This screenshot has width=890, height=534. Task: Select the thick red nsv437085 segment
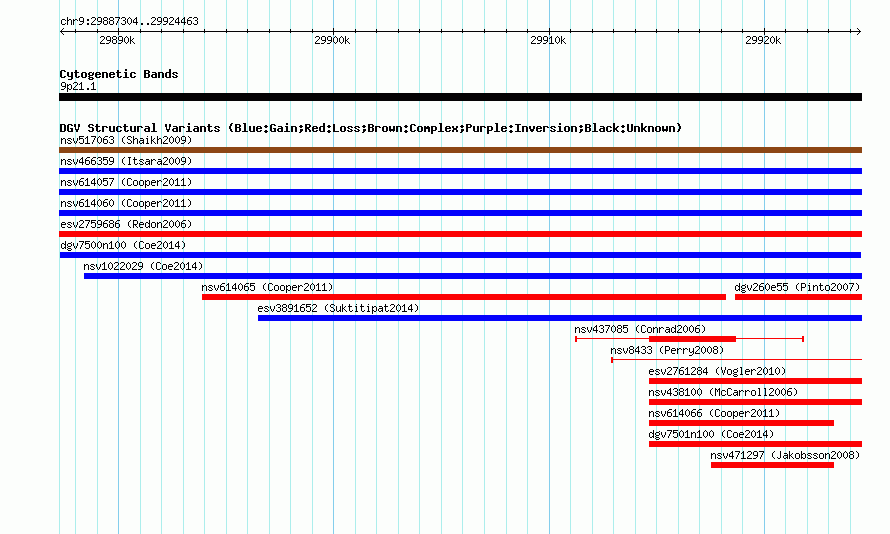point(692,339)
